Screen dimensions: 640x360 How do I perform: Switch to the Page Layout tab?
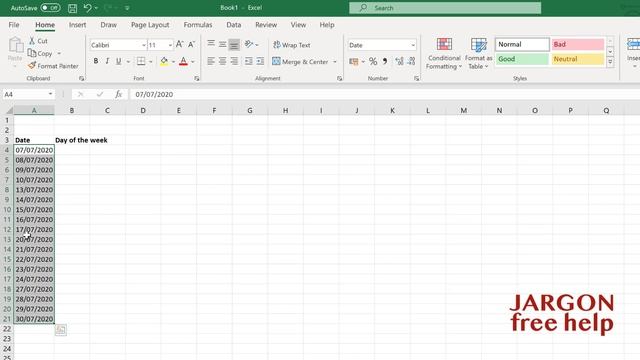pyautogui.click(x=150, y=25)
